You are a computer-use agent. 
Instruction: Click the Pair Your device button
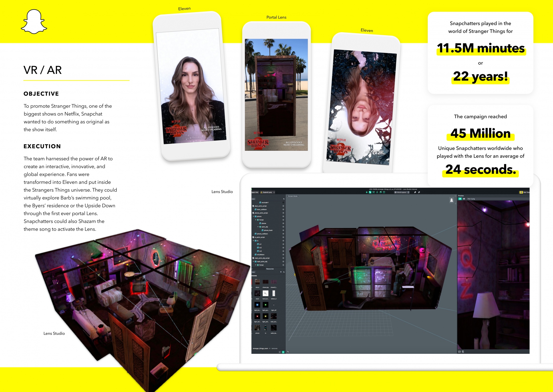coord(525,192)
